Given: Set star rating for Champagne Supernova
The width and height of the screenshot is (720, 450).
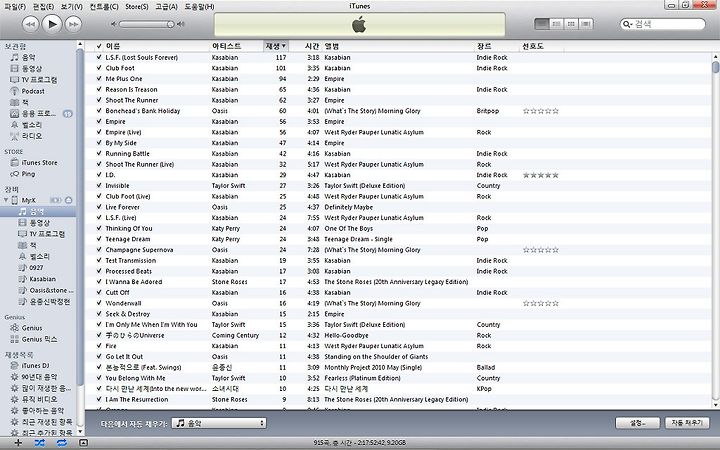Looking at the screenshot, I should point(541,250).
